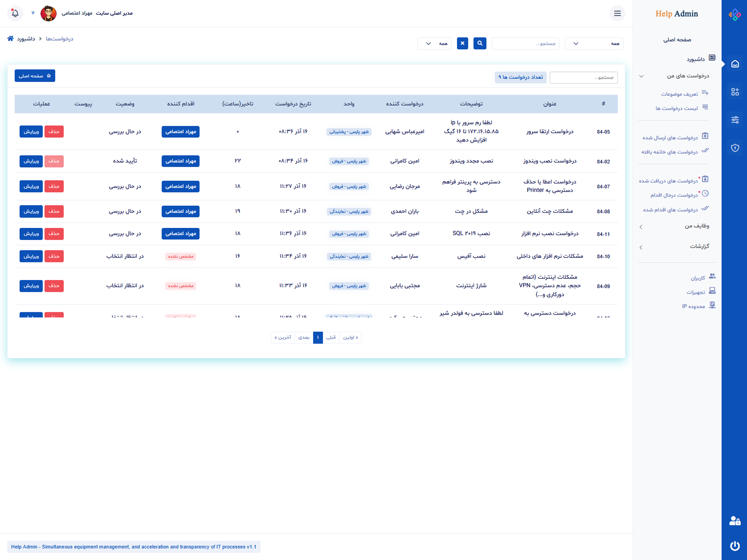Click the notification bell icon
This screenshot has height=560, width=747.
tap(15, 13)
